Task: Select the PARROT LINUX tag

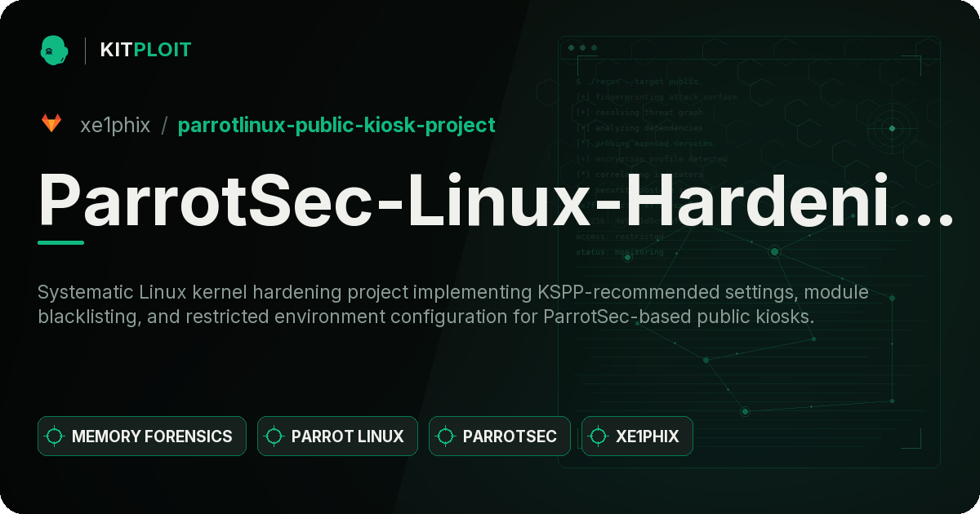Action: click(x=337, y=436)
